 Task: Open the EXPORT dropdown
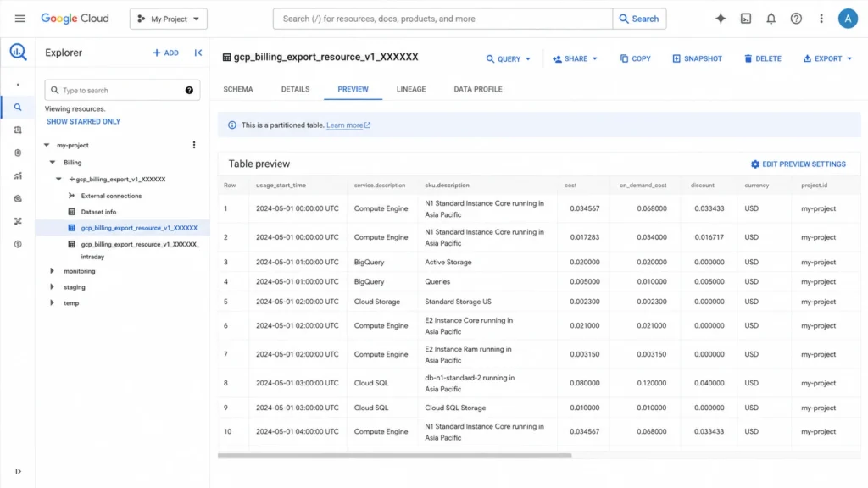coord(827,58)
